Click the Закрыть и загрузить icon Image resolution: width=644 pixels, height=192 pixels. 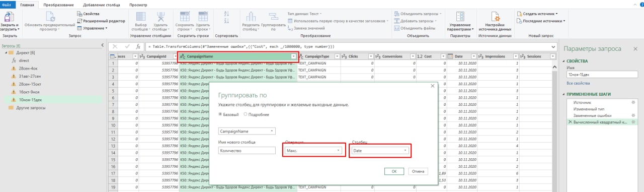click(x=10, y=17)
